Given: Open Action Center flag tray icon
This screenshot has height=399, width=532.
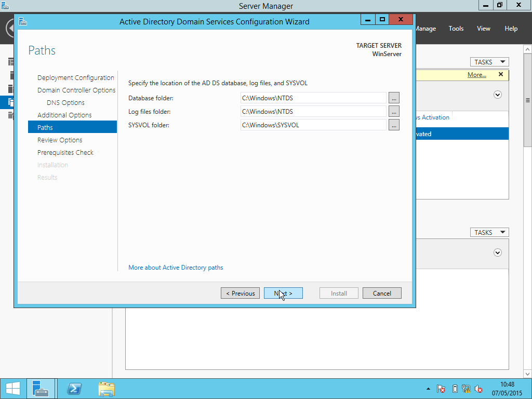Looking at the screenshot, I should (x=441, y=389).
